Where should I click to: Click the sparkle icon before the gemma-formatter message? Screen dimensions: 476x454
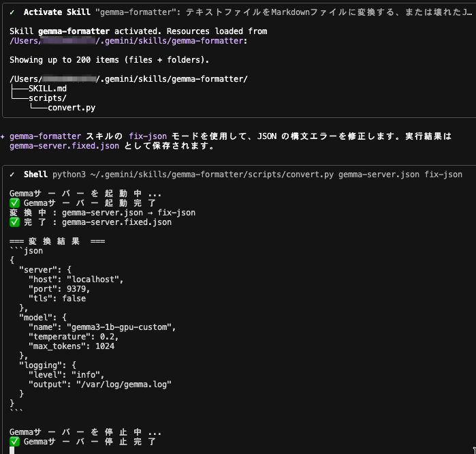(3, 136)
